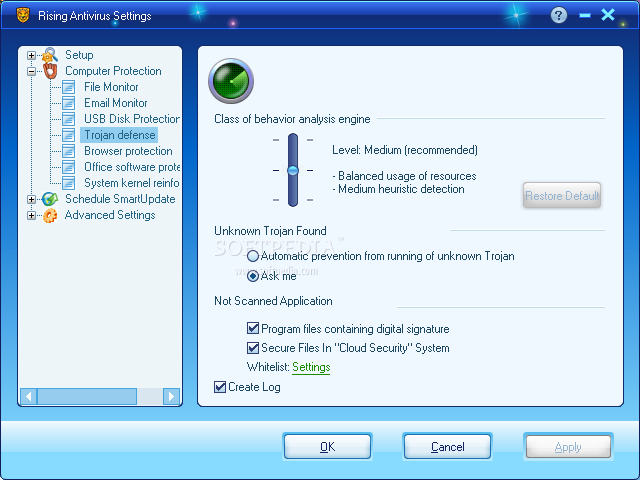Image resolution: width=640 pixels, height=480 pixels.
Task: Click the Schedule SmartUpdate globe icon
Action: 50,199
